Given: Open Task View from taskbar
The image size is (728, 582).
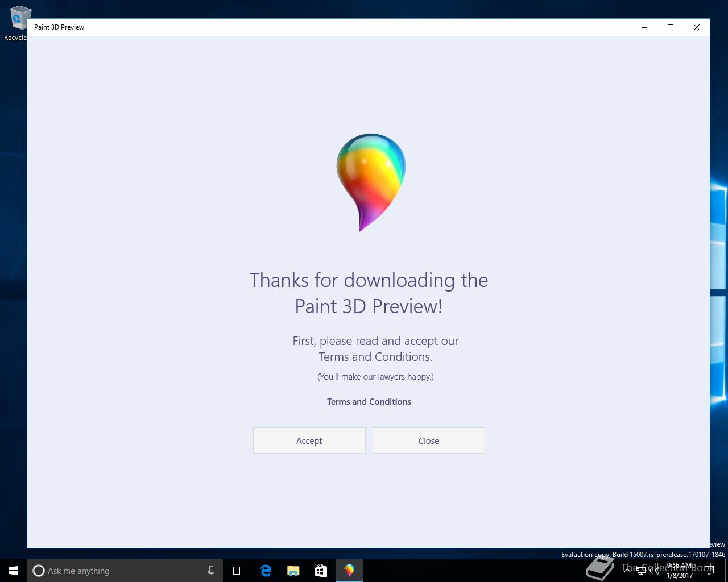Looking at the screenshot, I should click(x=237, y=571).
